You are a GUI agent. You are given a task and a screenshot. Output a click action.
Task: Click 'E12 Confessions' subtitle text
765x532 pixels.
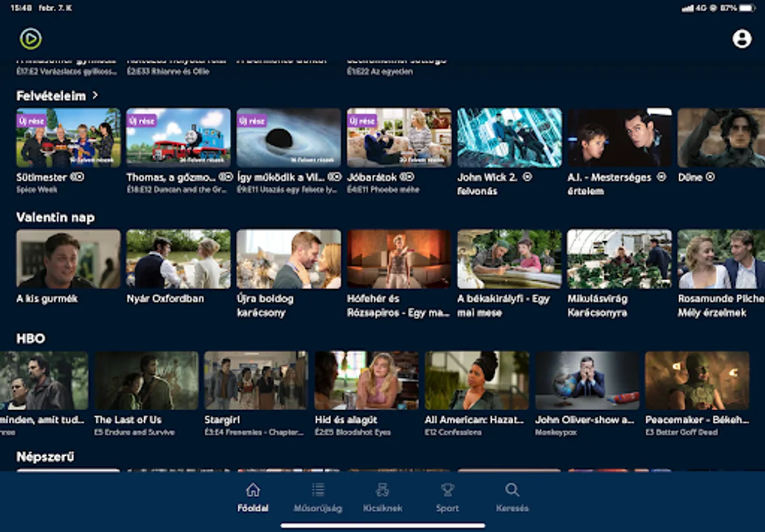[x=453, y=432]
